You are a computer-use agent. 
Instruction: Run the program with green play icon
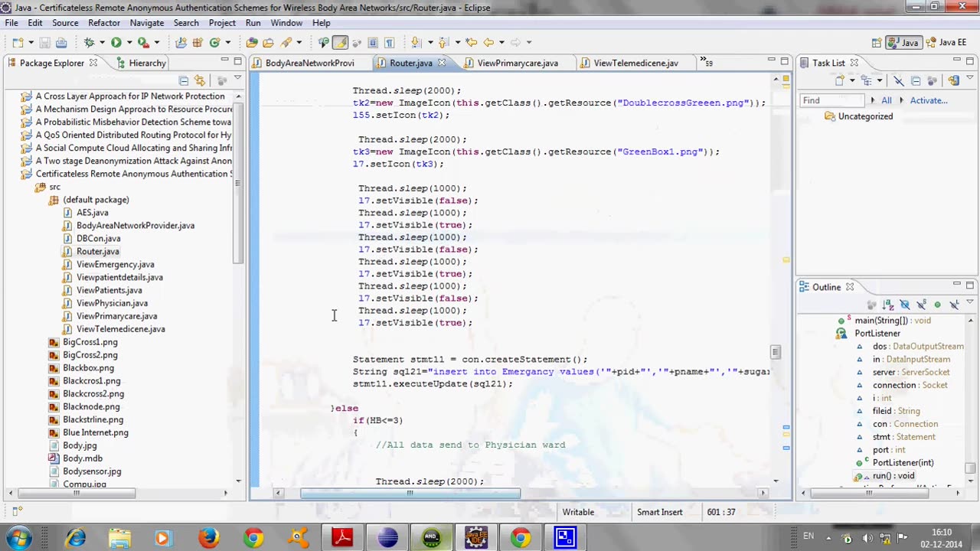click(x=116, y=43)
